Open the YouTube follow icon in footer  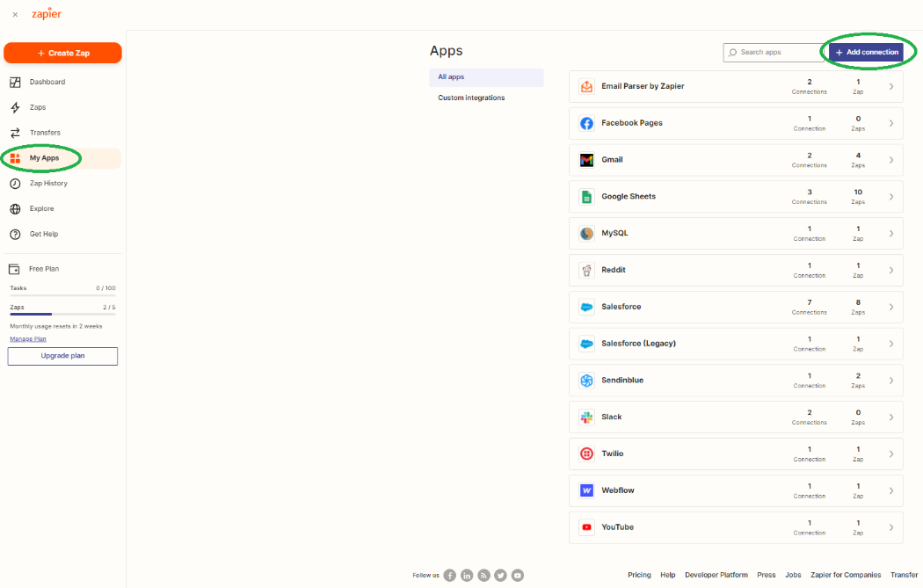tap(518, 576)
